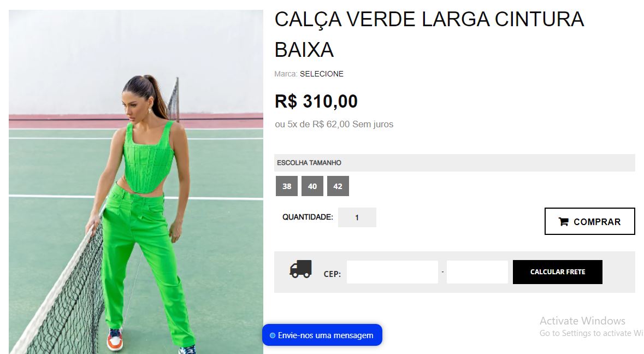Click the blue dot chat status icon

(273, 335)
